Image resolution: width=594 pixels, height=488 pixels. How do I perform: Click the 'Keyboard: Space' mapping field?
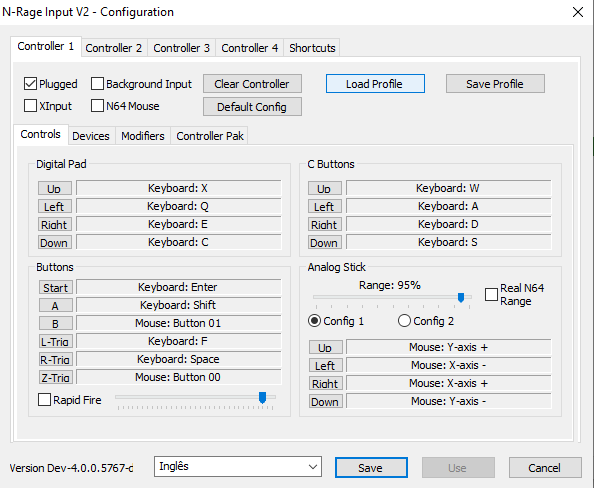(x=179, y=359)
